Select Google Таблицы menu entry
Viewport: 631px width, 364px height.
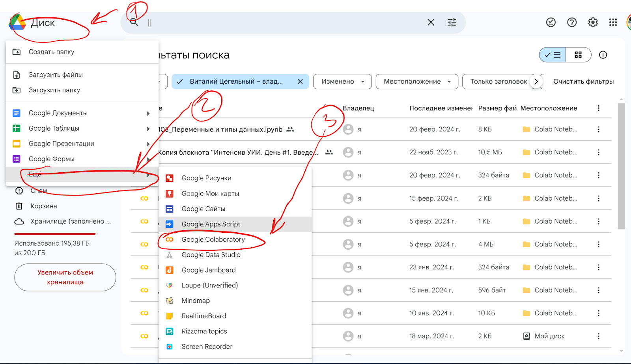point(82,129)
